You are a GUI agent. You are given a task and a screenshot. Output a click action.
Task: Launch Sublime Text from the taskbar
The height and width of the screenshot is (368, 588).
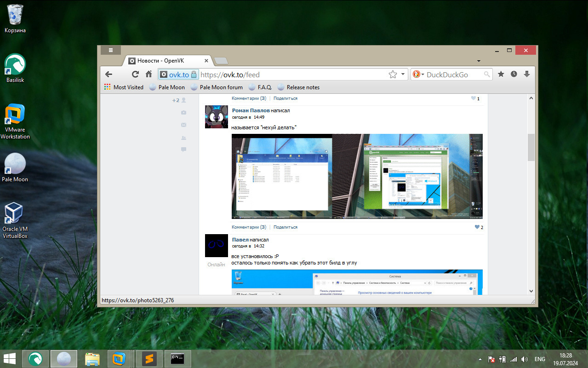[x=149, y=359]
